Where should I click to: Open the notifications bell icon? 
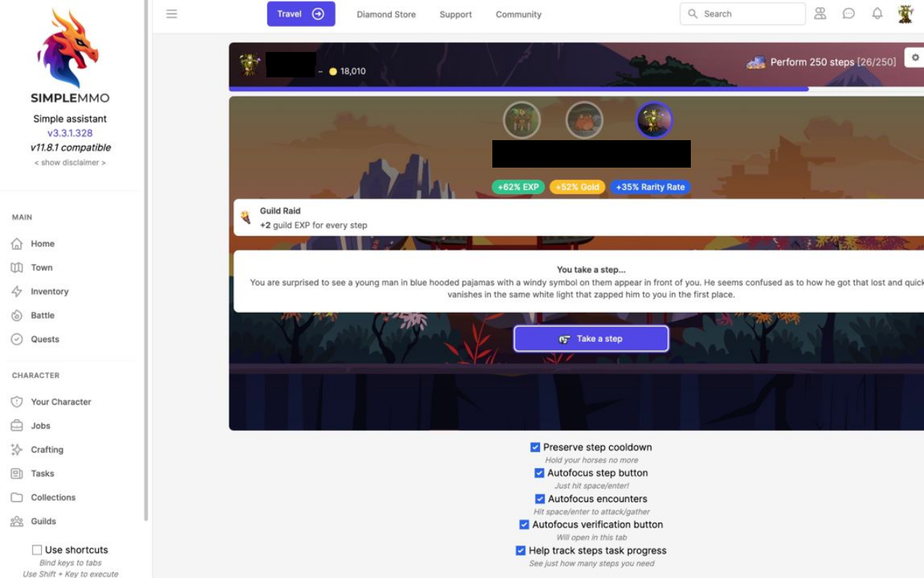(877, 14)
